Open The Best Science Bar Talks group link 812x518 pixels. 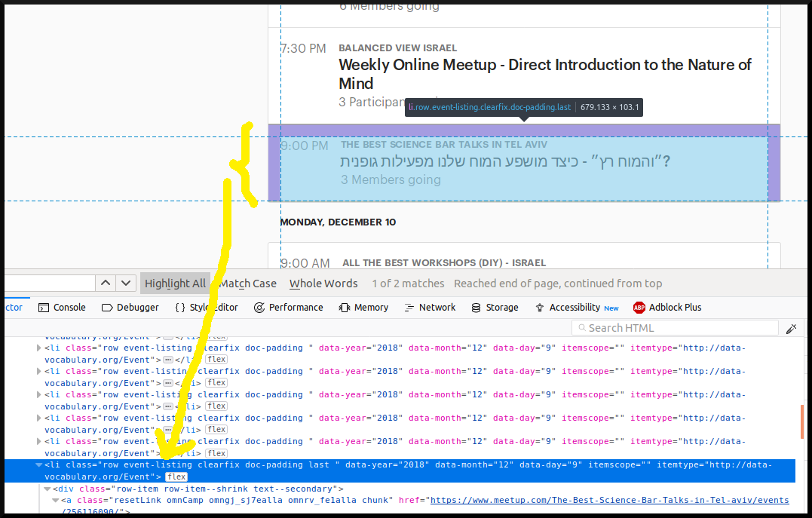click(444, 145)
